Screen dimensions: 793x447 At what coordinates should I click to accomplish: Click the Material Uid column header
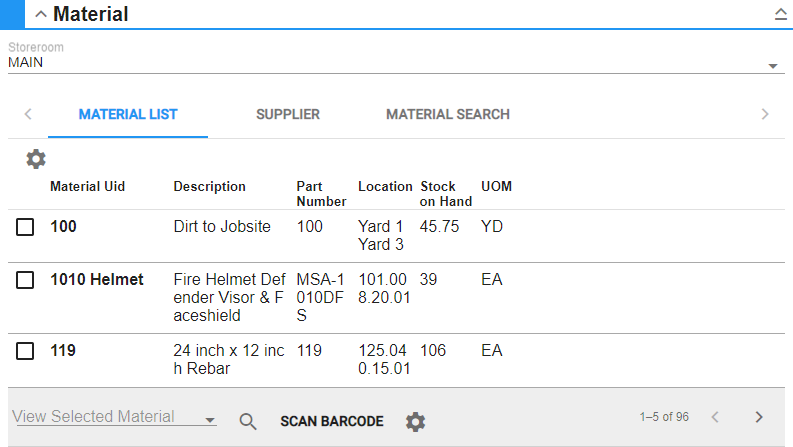(88, 187)
